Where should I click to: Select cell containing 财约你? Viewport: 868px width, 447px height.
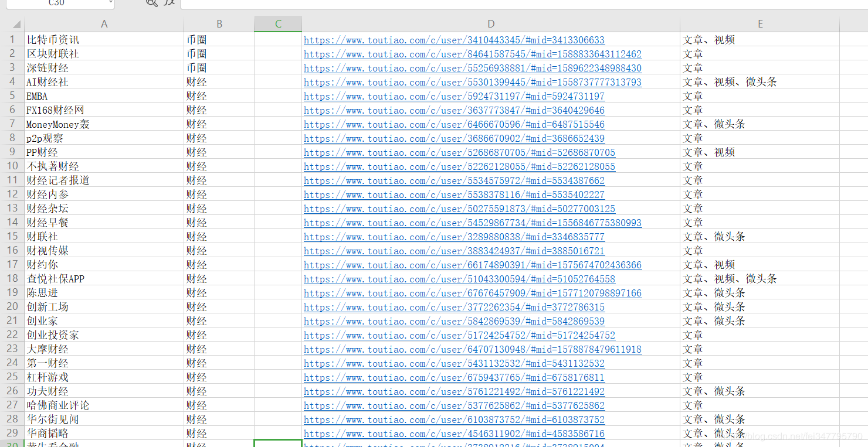[x=104, y=264]
